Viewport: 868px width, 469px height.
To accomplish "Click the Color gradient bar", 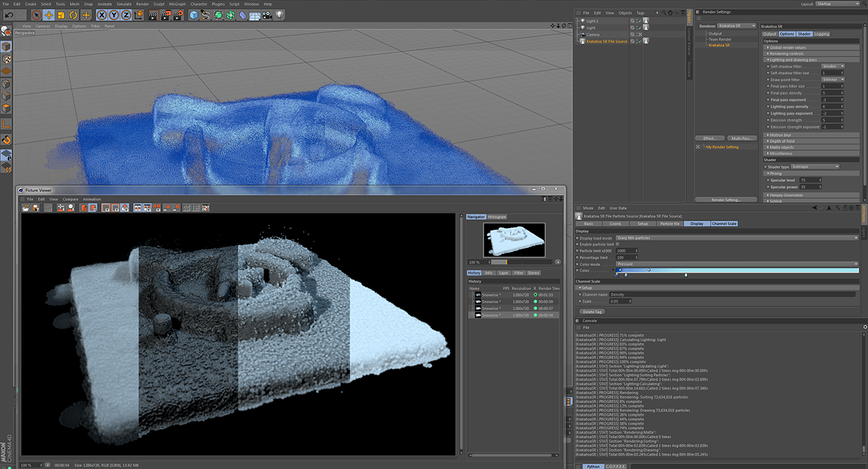I will tap(736, 270).
